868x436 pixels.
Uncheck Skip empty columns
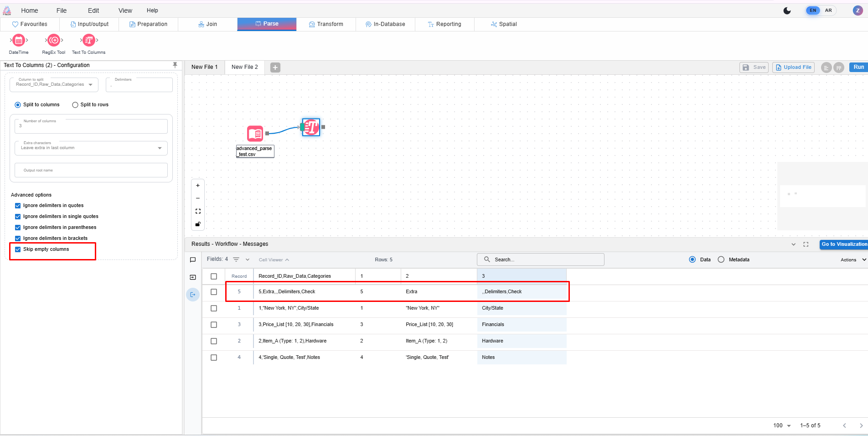point(18,249)
